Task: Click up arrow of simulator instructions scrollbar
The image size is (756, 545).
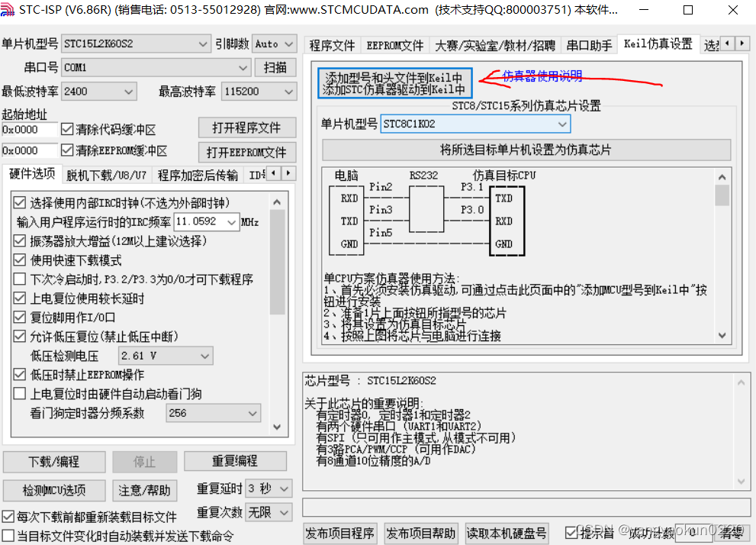Action: point(722,177)
